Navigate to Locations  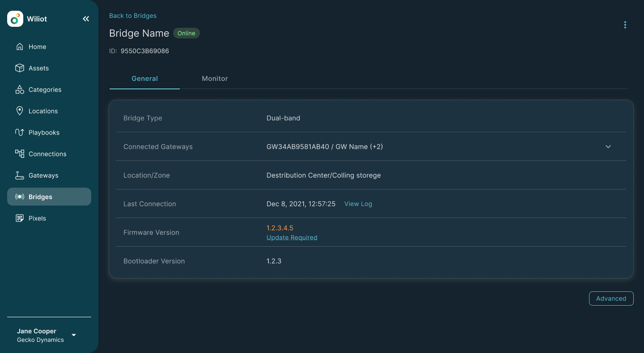pos(49,111)
